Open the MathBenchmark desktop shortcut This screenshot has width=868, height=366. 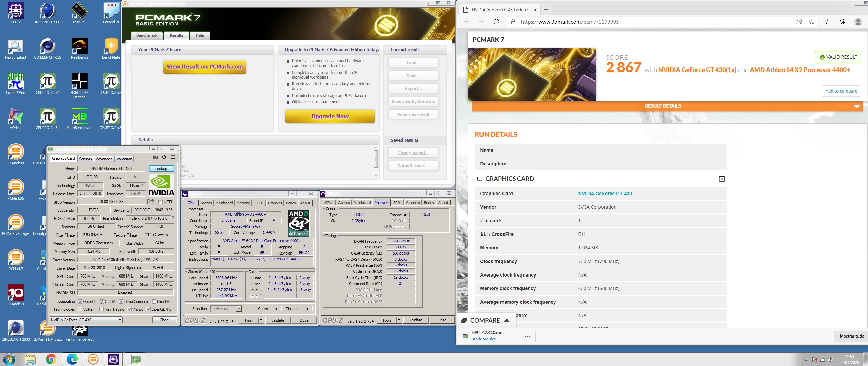click(79, 119)
